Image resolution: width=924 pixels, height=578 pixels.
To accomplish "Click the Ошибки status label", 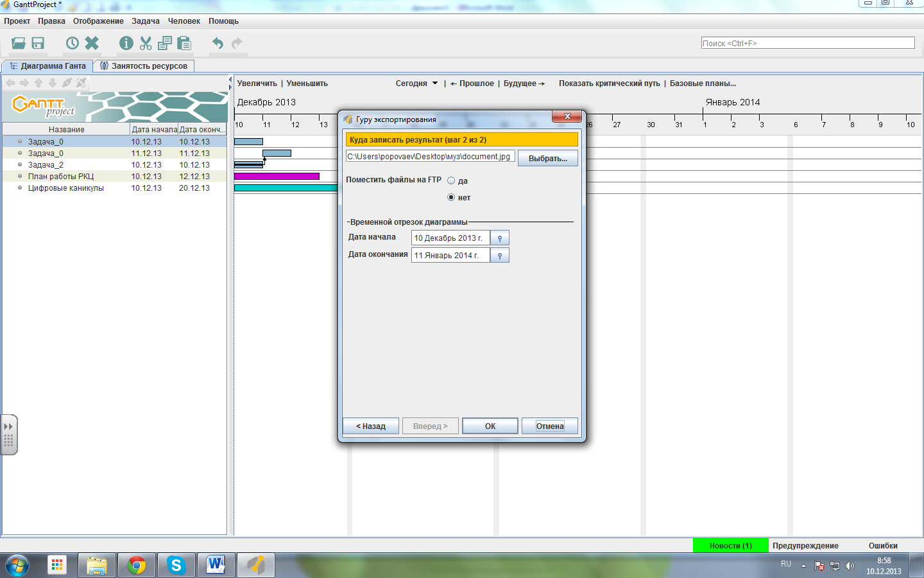I will click(883, 546).
